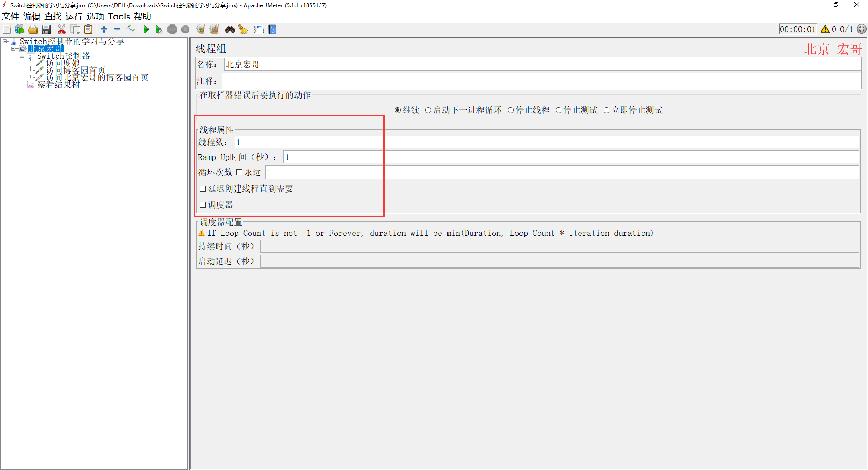Tick the 永远 loop forever checkbox
Screen dimensions: 868x470
click(239, 173)
